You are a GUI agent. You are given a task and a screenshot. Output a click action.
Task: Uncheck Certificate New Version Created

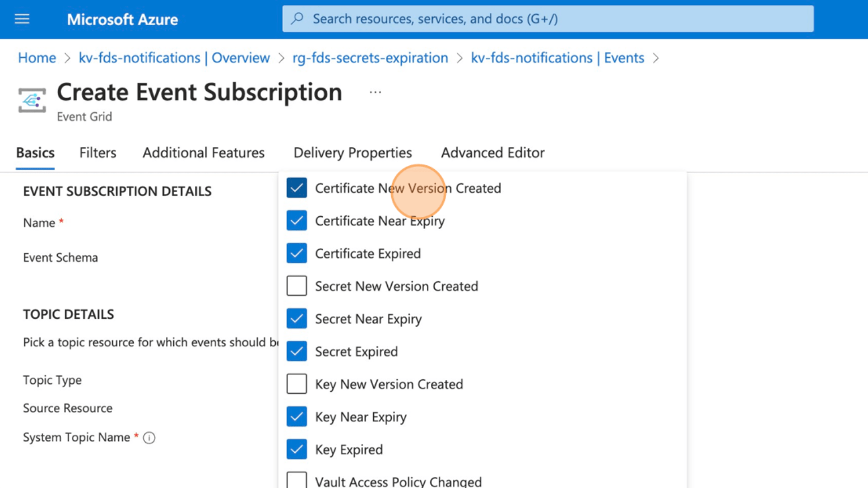pyautogui.click(x=296, y=188)
